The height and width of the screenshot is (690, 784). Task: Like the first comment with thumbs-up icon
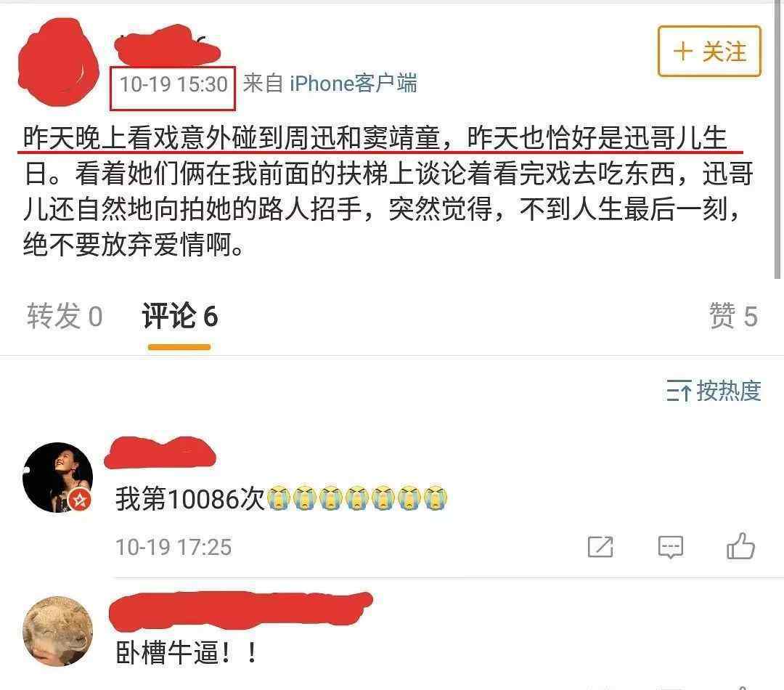coord(740,545)
